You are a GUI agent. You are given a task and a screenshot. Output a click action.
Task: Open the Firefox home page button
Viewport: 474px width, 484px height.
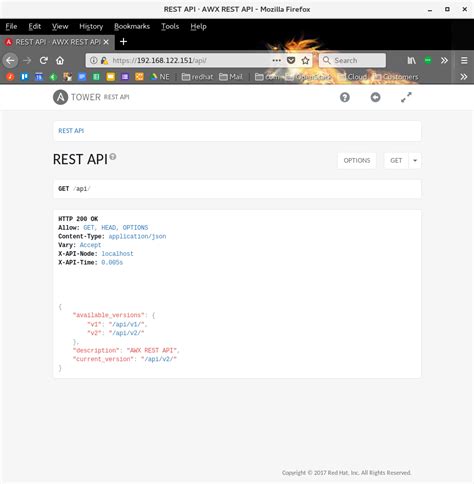pos(60,60)
